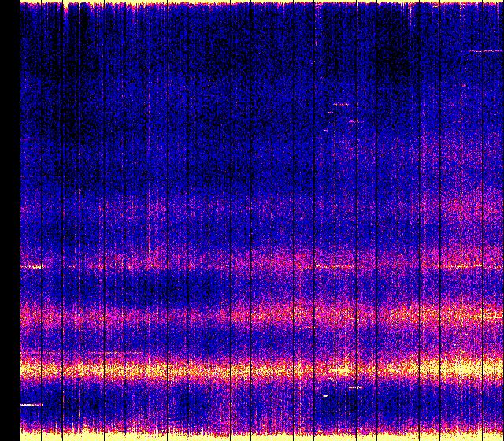Viewport: 504px width, 441px height.
Task: Click the faint short streak at upper-left edge
Action: point(29,139)
